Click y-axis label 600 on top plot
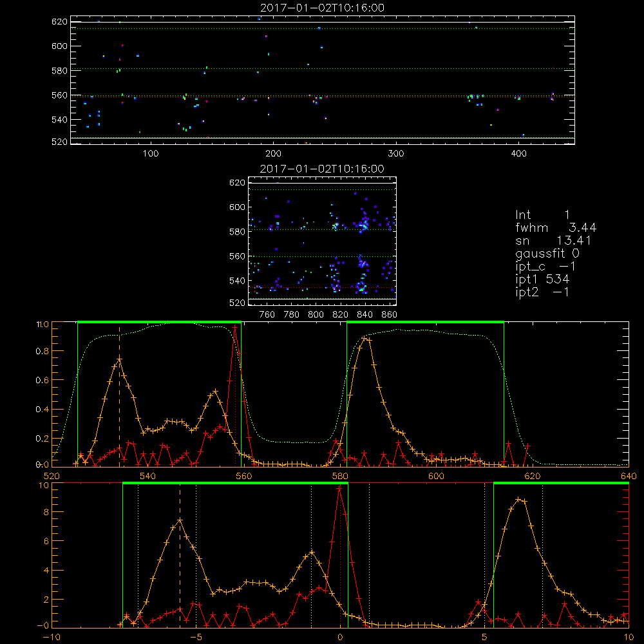Image resolution: width=644 pixels, height=644 pixels. click(x=59, y=46)
